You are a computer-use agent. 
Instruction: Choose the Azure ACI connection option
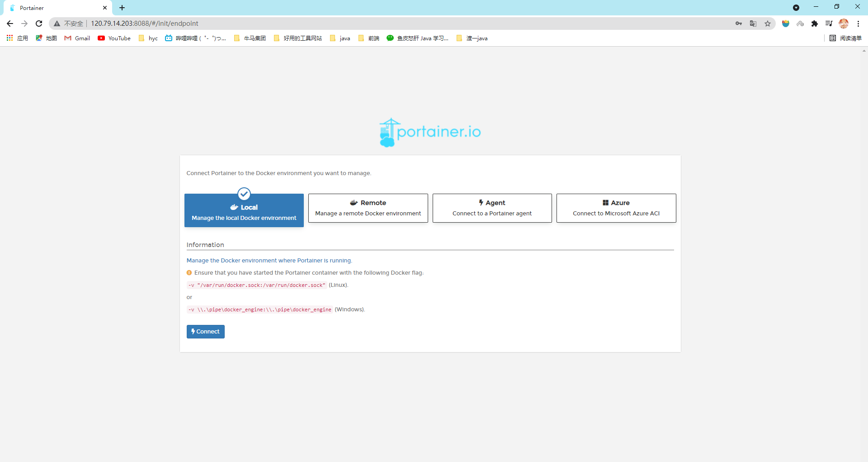616,208
